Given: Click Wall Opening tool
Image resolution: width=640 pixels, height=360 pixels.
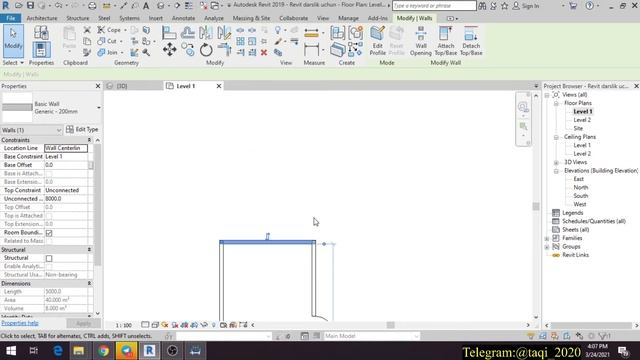Looking at the screenshot, I should pyautogui.click(x=421, y=41).
